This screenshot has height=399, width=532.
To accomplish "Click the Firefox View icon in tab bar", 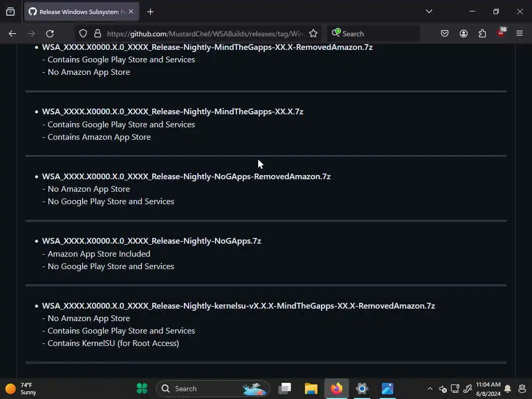I will [x=10, y=11].
